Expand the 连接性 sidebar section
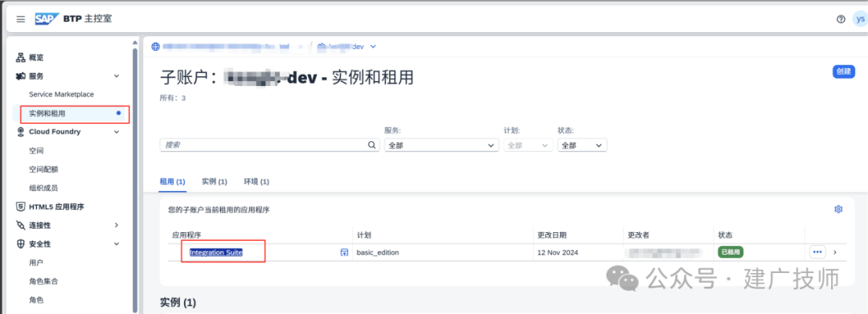This screenshot has width=868, height=314. [117, 225]
